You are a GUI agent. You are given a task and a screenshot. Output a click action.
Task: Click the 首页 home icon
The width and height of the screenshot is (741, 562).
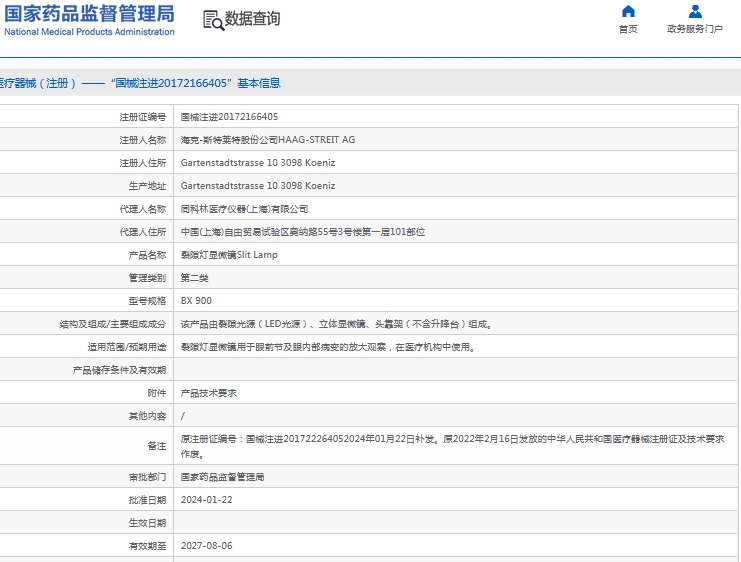[x=628, y=11]
